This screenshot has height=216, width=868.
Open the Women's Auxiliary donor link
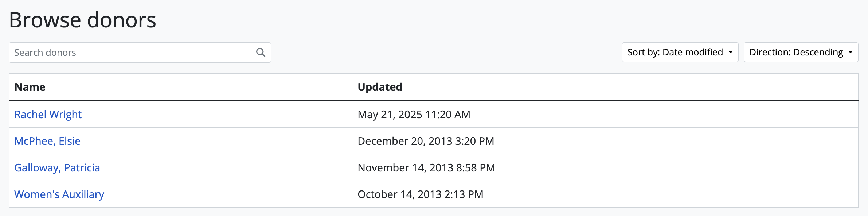coord(59,194)
